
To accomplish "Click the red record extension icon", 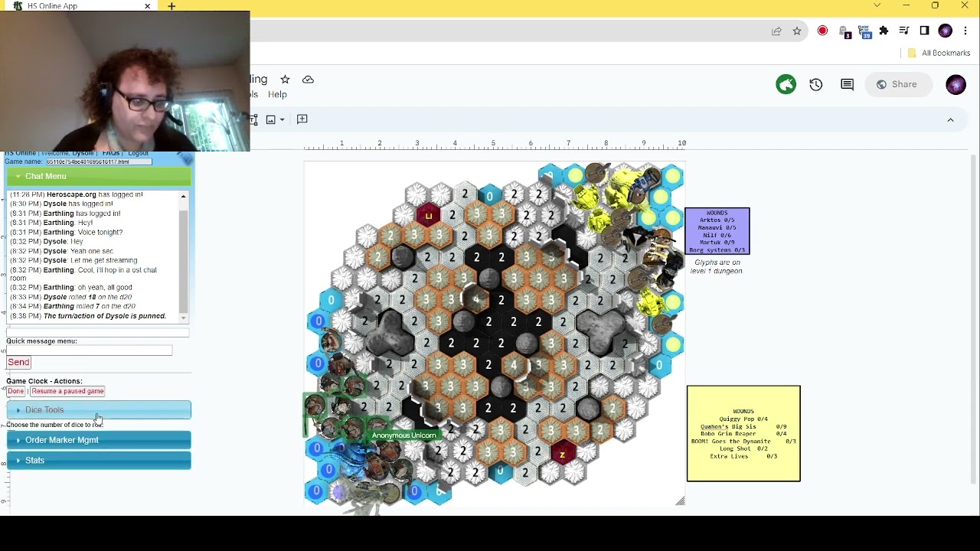I will (x=822, y=31).
